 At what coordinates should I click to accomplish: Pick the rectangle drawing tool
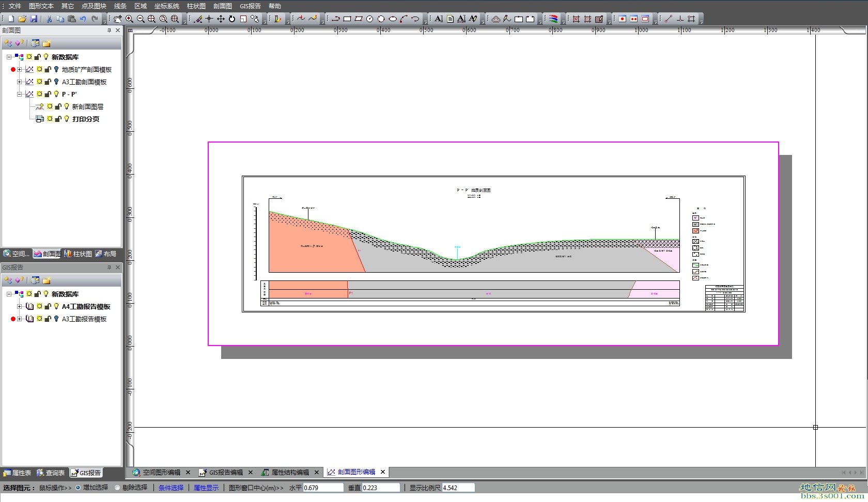[x=347, y=19]
